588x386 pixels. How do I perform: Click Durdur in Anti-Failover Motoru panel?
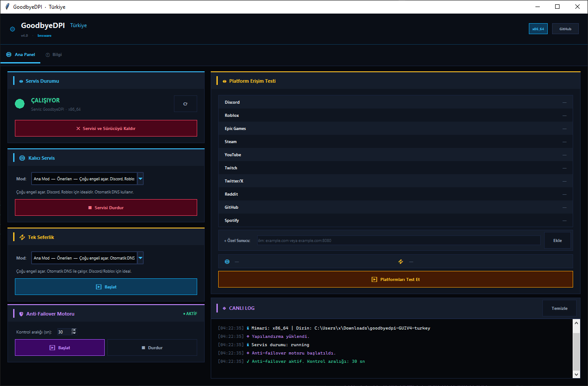click(x=152, y=347)
